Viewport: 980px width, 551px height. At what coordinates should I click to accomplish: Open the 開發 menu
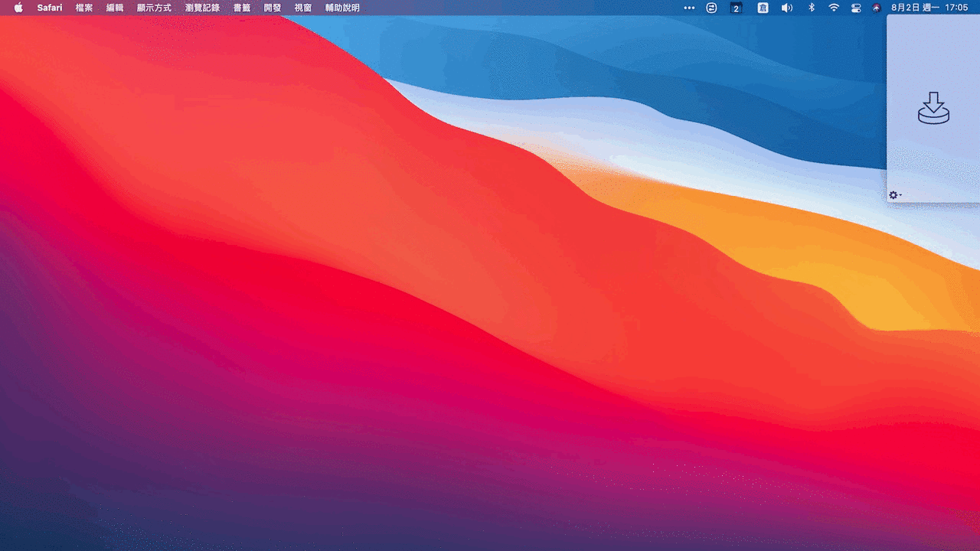[x=273, y=8]
